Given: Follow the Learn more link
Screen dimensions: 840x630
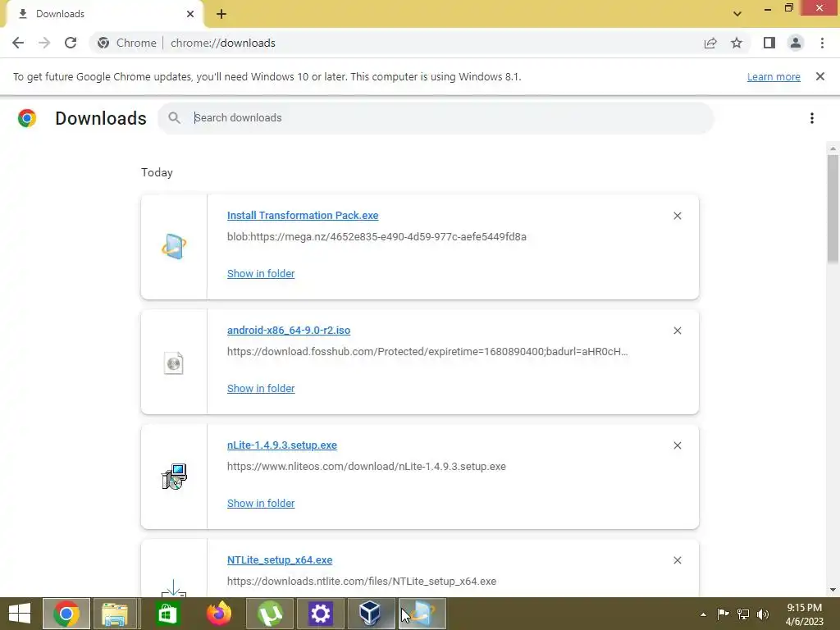Looking at the screenshot, I should [x=774, y=76].
